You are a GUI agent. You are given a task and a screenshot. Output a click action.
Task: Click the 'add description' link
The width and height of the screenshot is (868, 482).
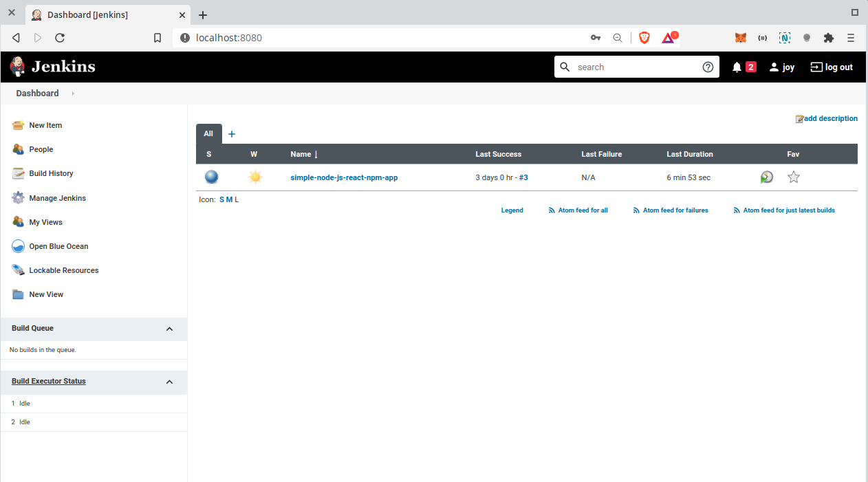click(830, 118)
